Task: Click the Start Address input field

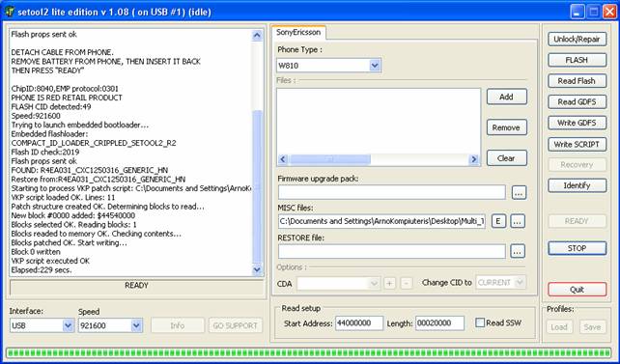Action: click(359, 322)
